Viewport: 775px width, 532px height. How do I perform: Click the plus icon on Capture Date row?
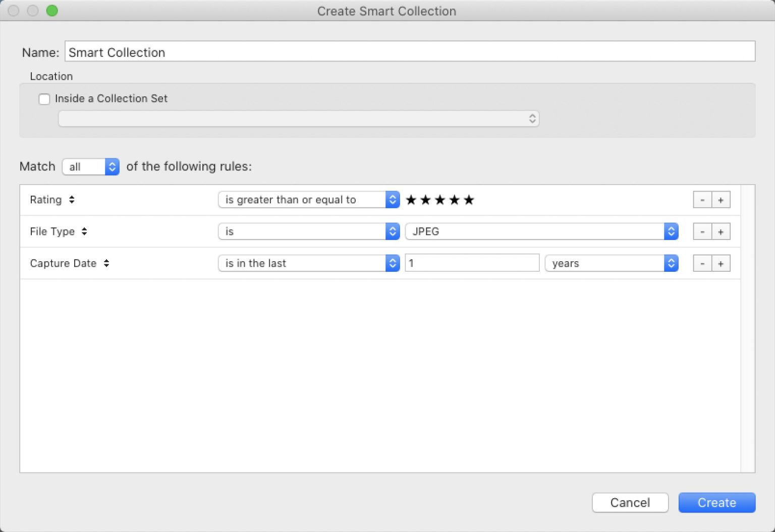click(x=722, y=263)
